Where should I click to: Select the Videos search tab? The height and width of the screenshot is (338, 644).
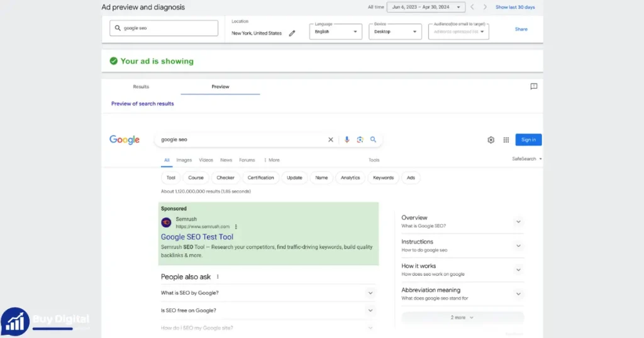point(206,160)
